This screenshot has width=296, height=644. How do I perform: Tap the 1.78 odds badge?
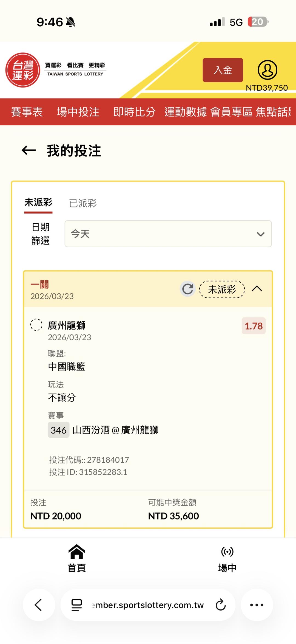click(x=254, y=326)
